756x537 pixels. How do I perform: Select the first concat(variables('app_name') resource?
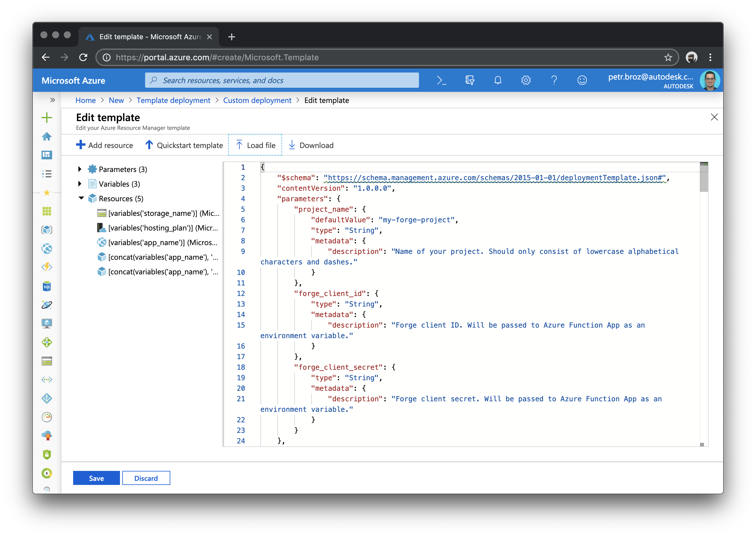(157, 257)
